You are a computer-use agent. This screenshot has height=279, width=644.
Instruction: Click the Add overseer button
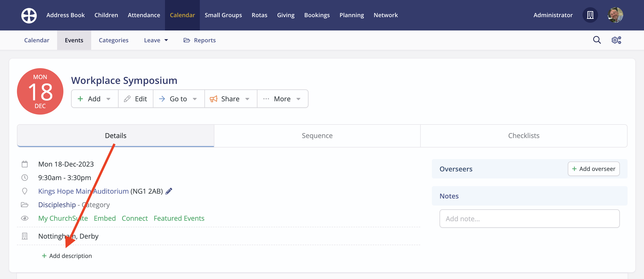pos(593,169)
